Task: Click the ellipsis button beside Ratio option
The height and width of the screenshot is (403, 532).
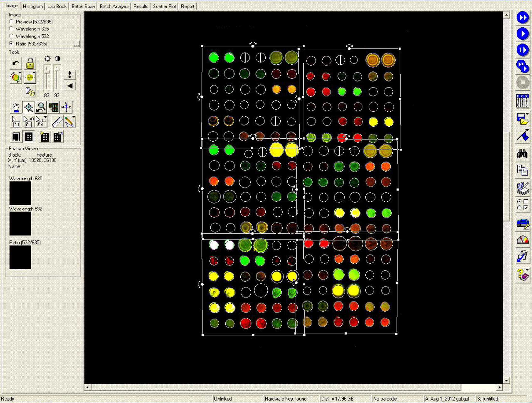Action: point(76,44)
